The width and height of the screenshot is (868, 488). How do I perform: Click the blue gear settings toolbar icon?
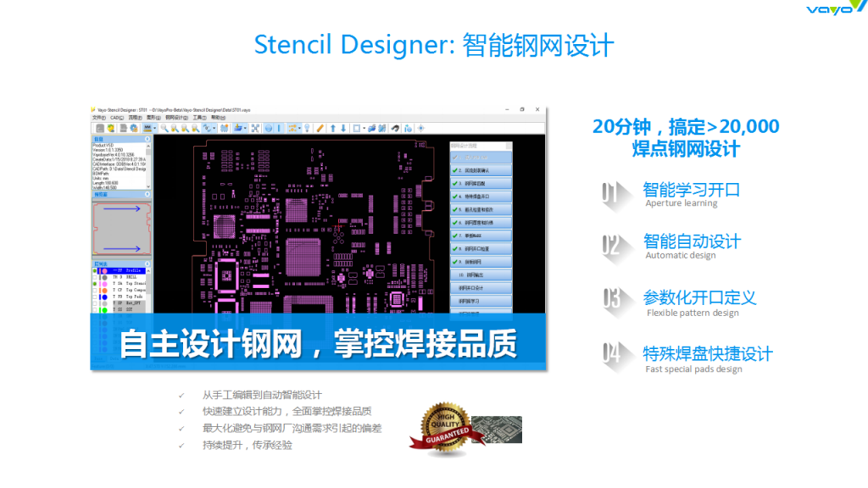click(134, 129)
